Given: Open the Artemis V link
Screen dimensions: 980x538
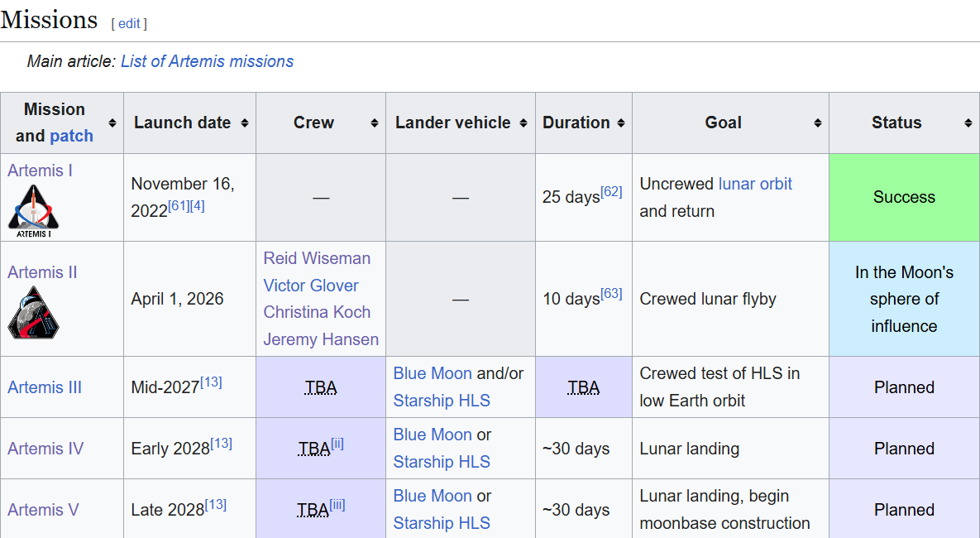Looking at the screenshot, I should (43, 510).
